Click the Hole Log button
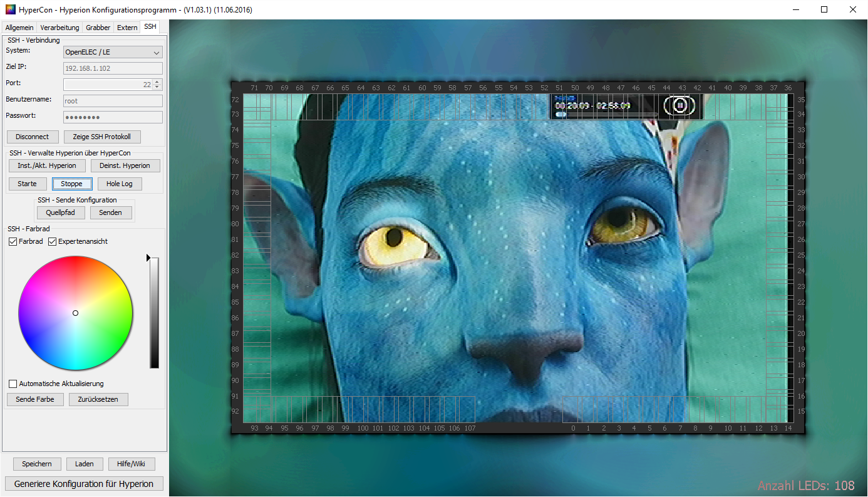Viewport: 868px width, 497px height. click(119, 184)
